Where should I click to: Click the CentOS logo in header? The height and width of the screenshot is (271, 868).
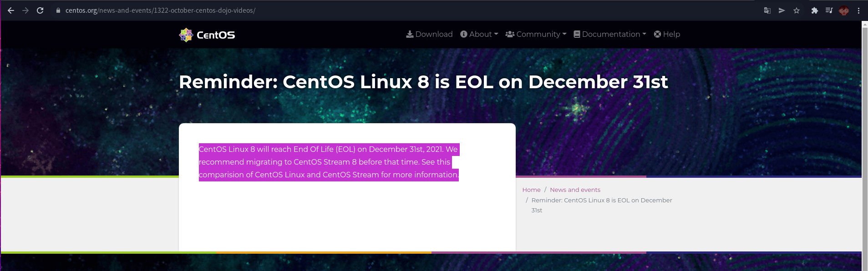pos(207,35)
